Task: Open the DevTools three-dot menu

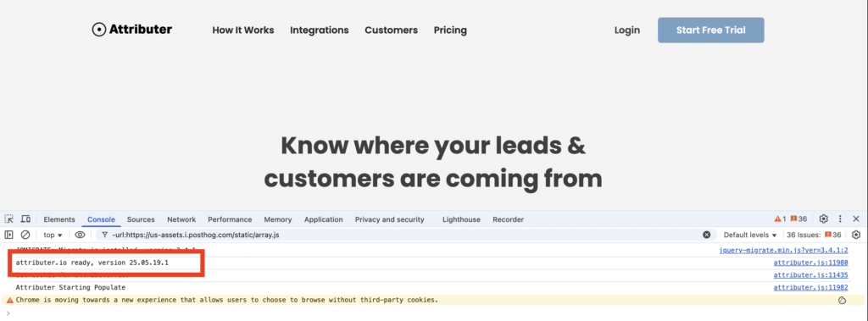Action: pos(840,219)
